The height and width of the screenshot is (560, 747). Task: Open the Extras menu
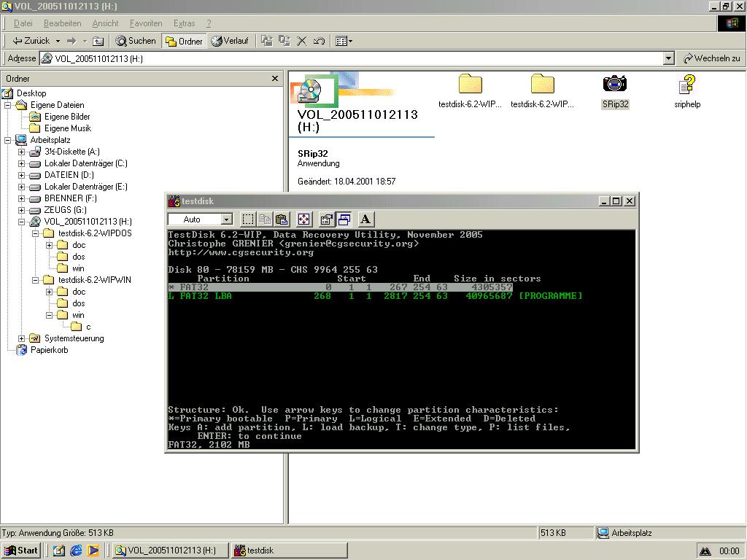[x=185, y=23]
